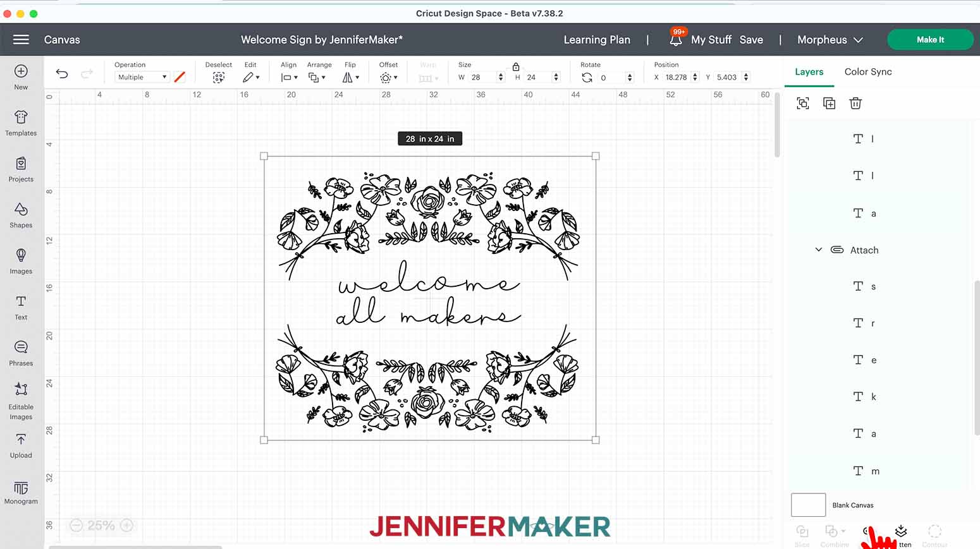
Task: Open My Stuff
Action: (711, 39)
